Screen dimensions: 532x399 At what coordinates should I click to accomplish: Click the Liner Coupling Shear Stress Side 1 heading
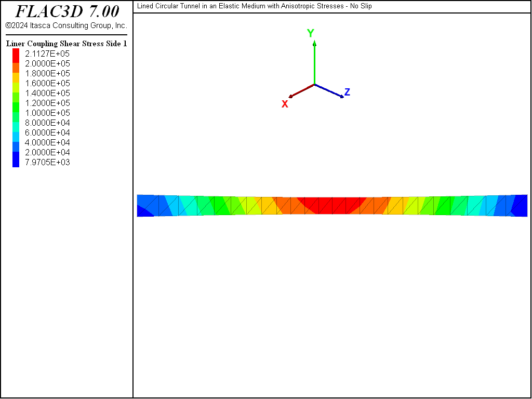point(66,44)
